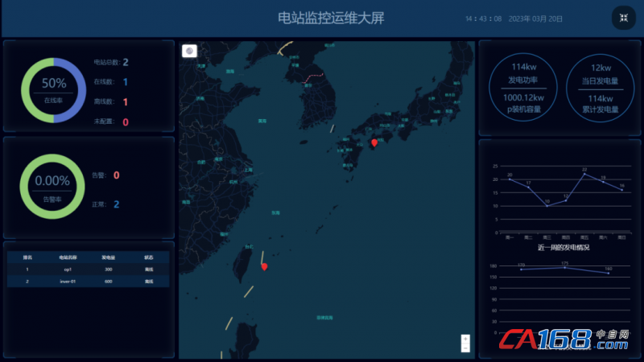This screenshot has width=644, height=362.
Task: Click the red station marker in Japan
Action: pyautogui.click(x=374, y=143)
